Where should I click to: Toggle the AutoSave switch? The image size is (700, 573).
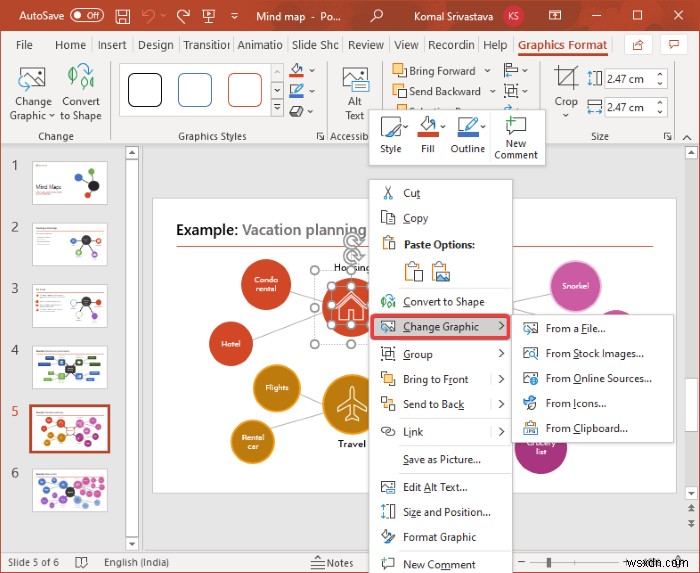pyautogui.click(x=87, y=16)
